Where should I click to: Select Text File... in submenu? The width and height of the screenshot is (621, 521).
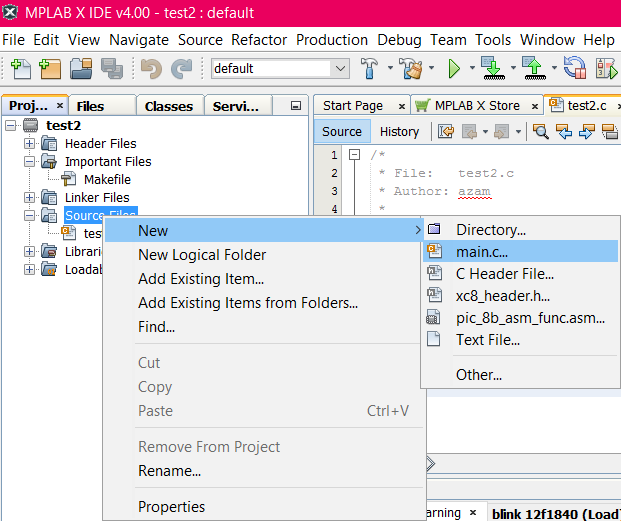(520, 340)
